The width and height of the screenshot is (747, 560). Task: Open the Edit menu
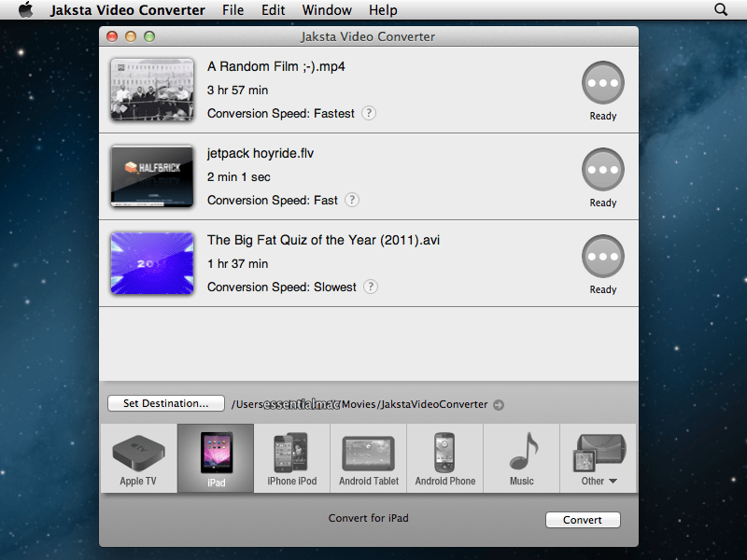[273, 10]
